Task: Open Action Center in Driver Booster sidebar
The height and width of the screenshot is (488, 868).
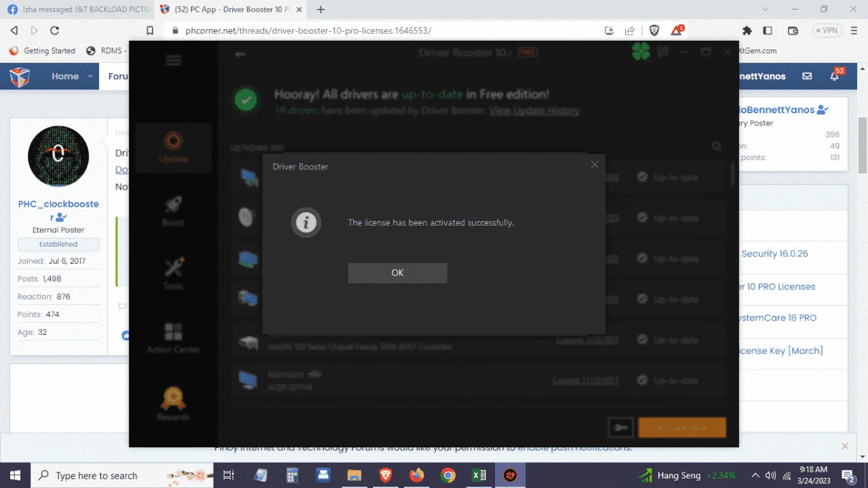Action: [x=174, y=338]
